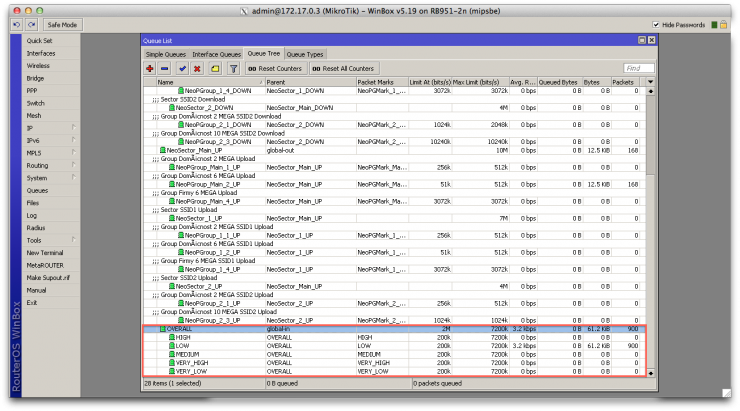740x411 pixels.
Task: Open the column selector dropdown arrow
Action: [x=650, y=82]
